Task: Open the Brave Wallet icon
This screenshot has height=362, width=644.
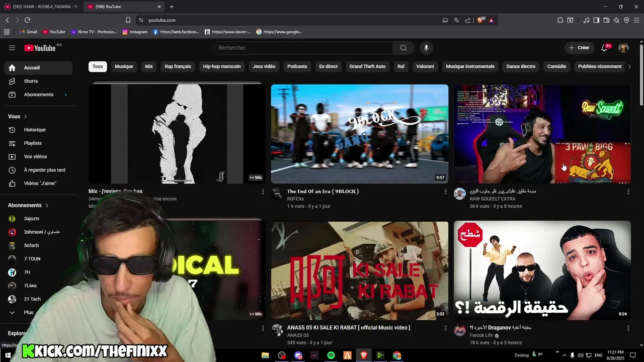Action: click(x=606, y=20)
